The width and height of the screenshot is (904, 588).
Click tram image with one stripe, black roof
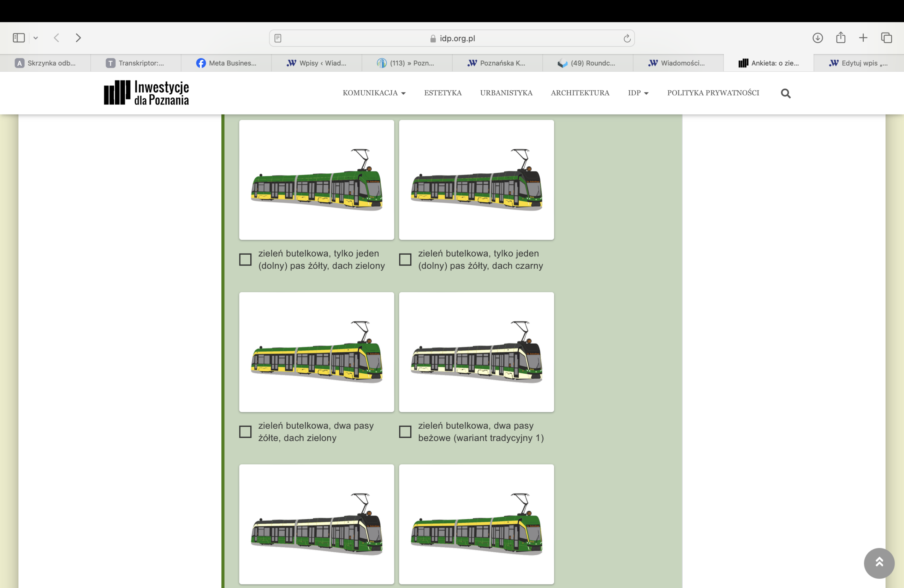pyautogui.click(x=476, y=180)
